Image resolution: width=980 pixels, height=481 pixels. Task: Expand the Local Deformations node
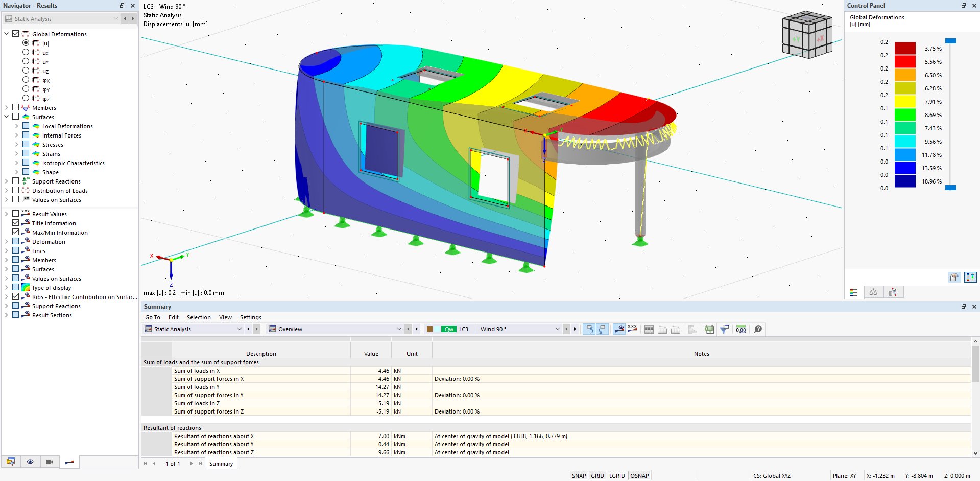(17, 126)
